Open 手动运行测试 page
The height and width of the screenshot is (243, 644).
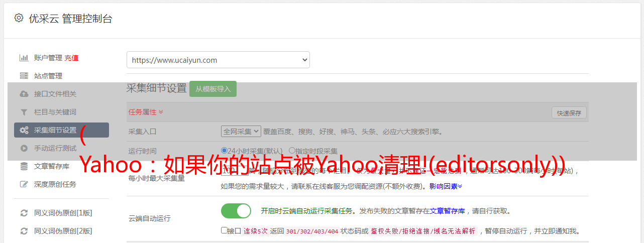(55, 148)
